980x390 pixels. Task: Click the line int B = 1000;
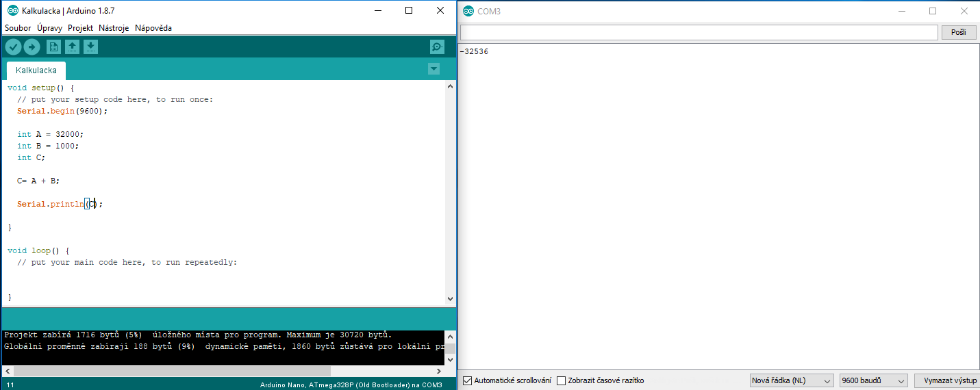pos(48,146)
